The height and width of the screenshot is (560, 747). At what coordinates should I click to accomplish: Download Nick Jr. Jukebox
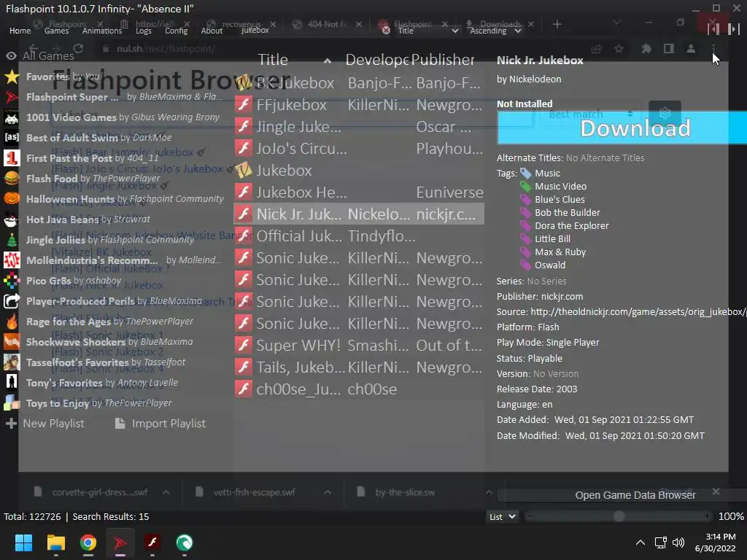[x=622, y=128]
